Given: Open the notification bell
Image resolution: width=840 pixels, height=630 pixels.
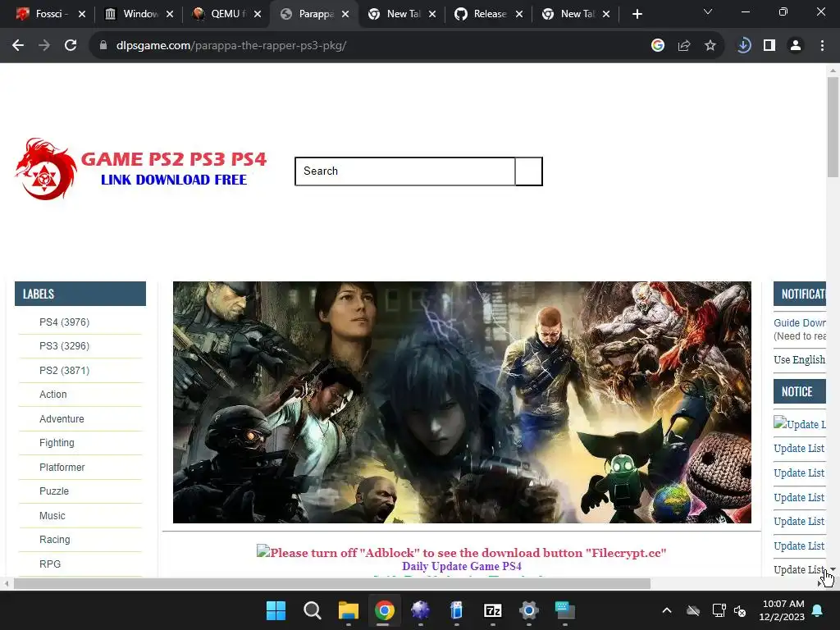Looking at the screenshot, I should point(818,610).
